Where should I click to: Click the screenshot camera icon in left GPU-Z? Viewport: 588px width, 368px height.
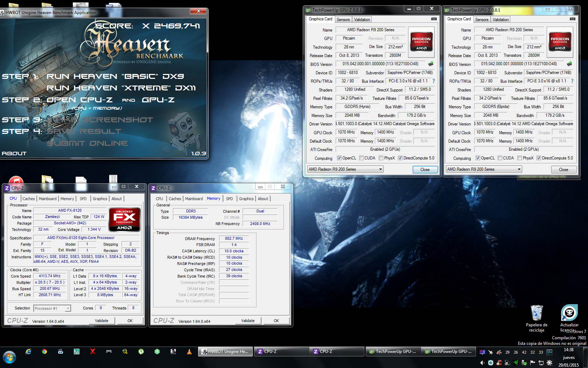434,19
